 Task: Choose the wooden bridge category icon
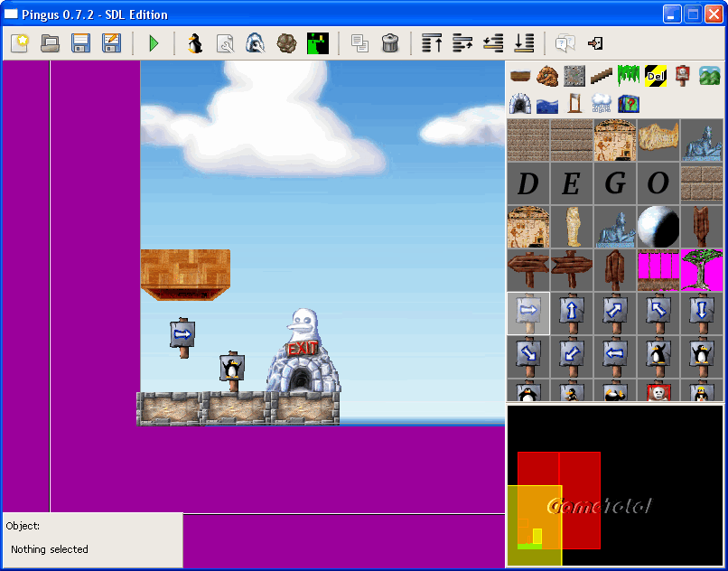[x=602, y=76]
